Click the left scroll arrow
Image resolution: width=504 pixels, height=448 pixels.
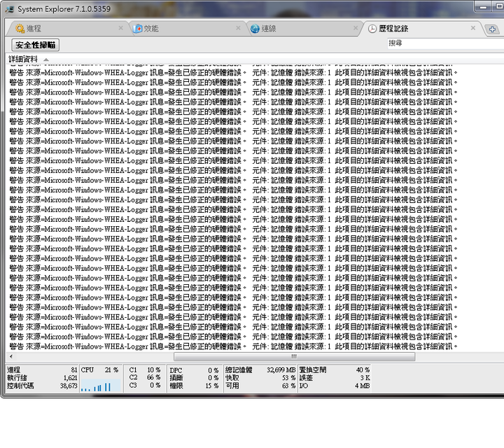tap(11, 356)
